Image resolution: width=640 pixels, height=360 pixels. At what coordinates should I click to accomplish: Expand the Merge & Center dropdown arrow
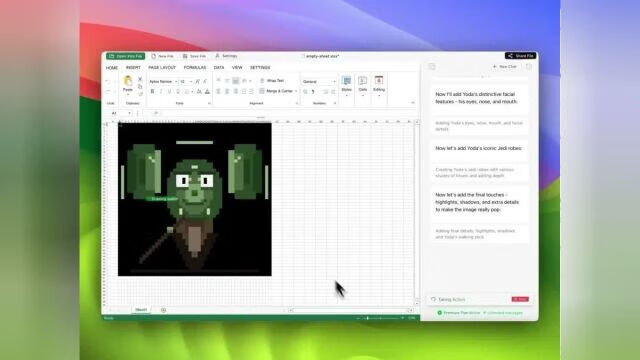coord(296,91)
